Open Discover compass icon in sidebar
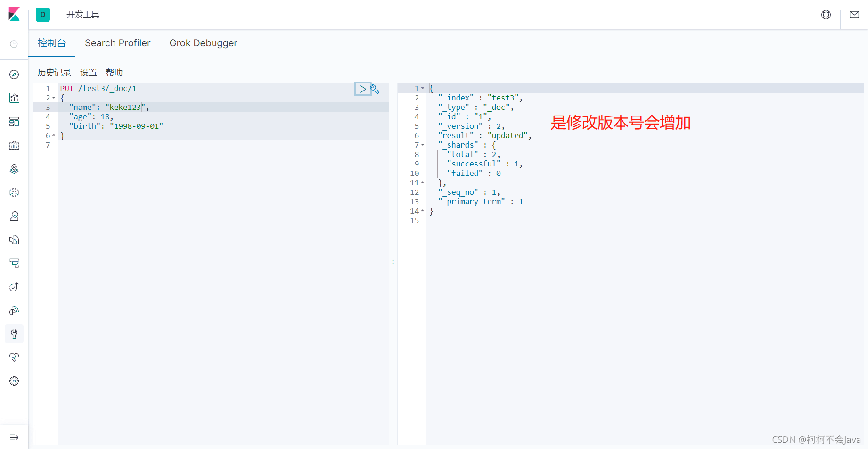The height and width of the screenshot is (449, 868). 14,75
